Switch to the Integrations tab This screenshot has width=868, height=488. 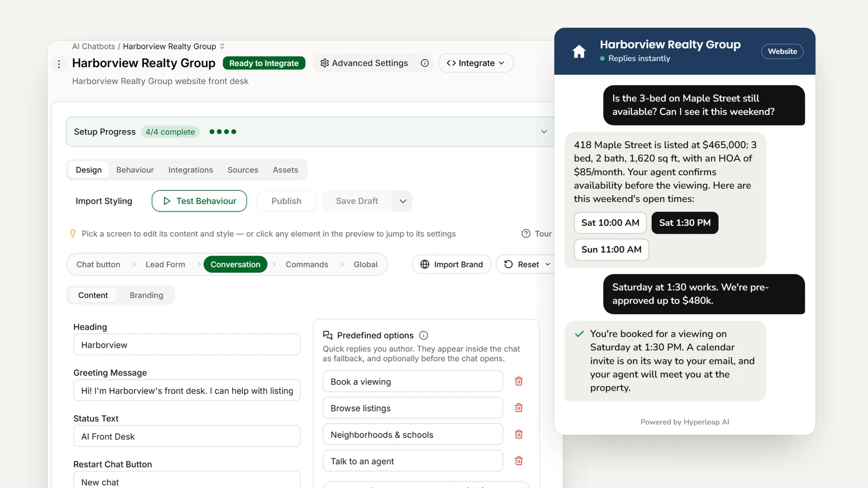[x=190, y=170]
